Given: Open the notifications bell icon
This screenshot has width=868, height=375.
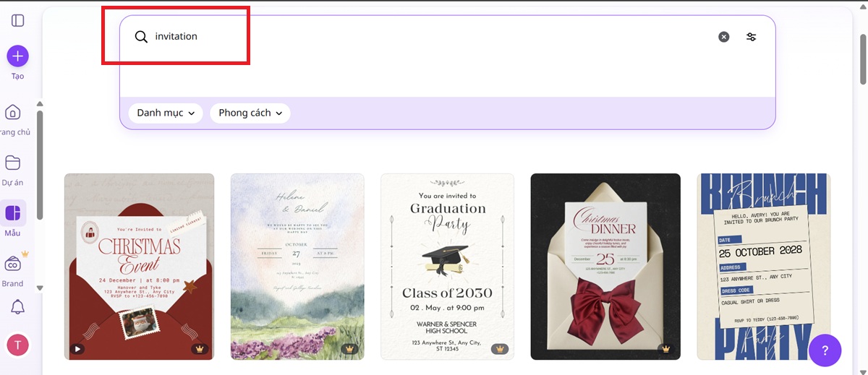Looking at the screenshot, I should [17, 306].
